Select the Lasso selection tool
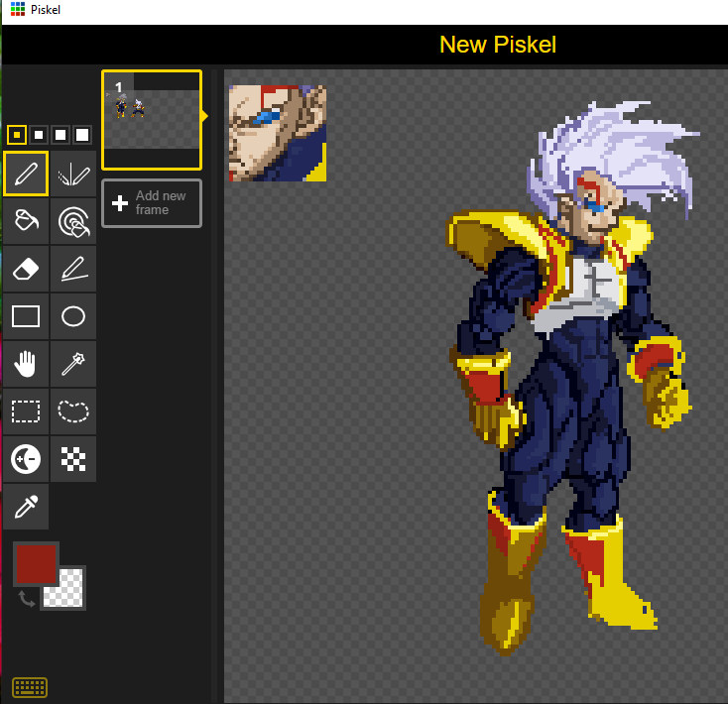The width and height of the screenshot is (728, 704). 73,411
